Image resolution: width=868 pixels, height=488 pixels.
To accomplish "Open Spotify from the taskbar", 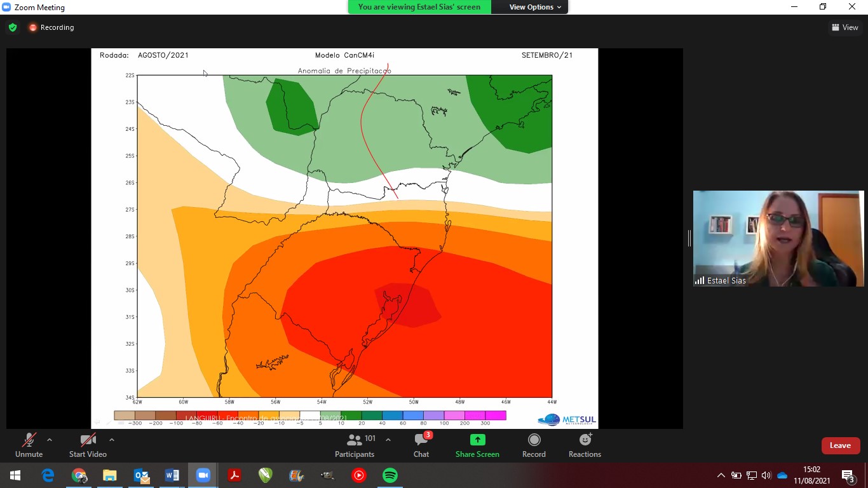I will point(390,475).
